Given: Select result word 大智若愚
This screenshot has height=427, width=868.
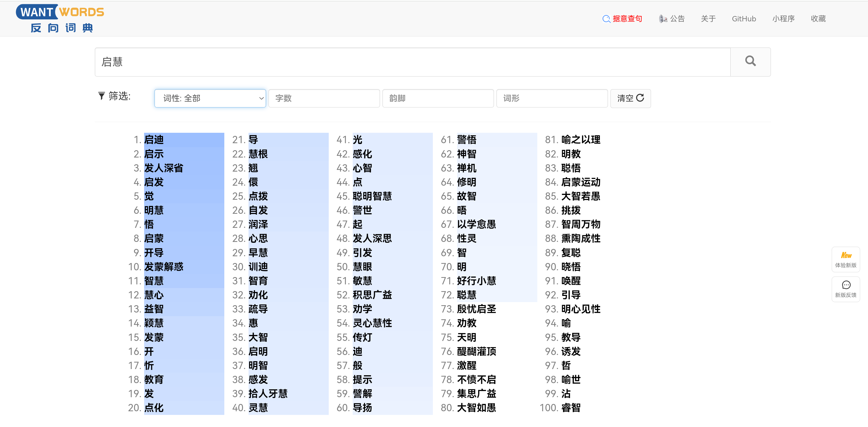Looking at the screenshot, I should pos(581,196).
